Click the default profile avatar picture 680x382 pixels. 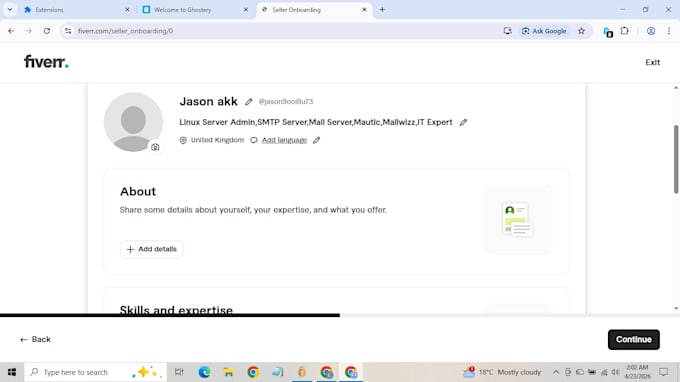[133, 122]
